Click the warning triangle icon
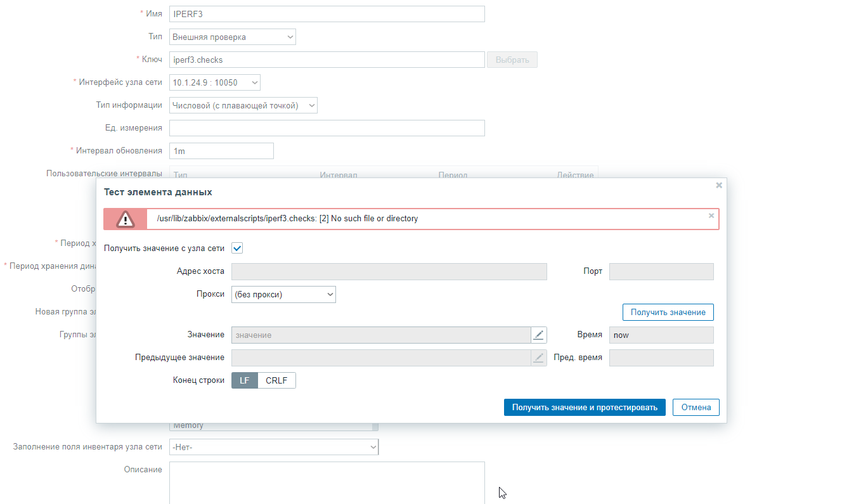 point(126,219)
